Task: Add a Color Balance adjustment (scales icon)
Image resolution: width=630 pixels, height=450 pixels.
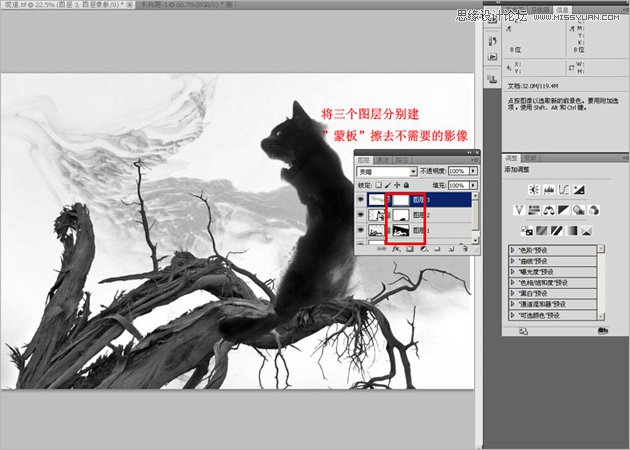Action: 549,210
